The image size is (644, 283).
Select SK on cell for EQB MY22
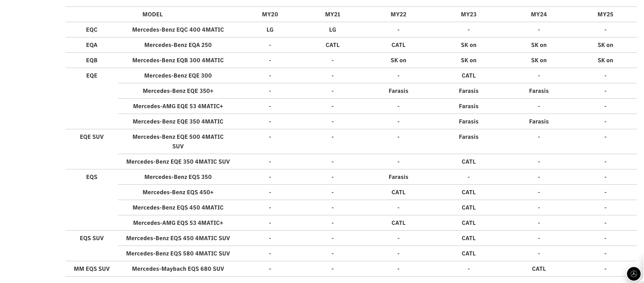pyautogui.click(x=399, y=60)
